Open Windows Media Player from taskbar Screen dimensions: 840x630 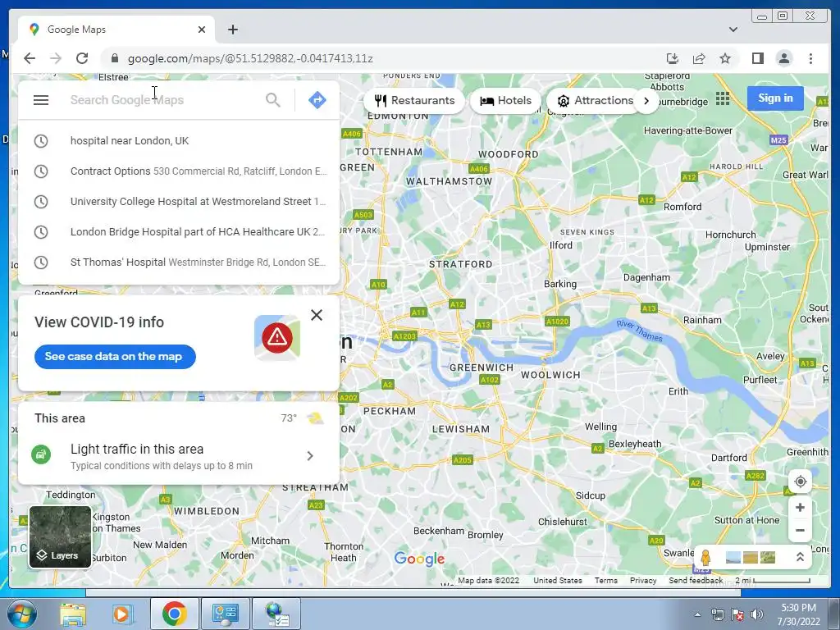click(x=121, y=614)
